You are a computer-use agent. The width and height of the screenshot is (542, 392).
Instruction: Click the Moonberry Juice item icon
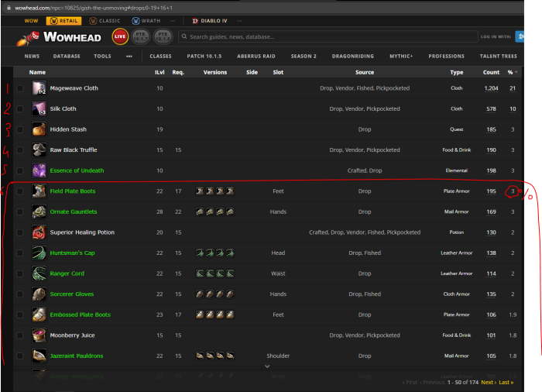point(39,335)
